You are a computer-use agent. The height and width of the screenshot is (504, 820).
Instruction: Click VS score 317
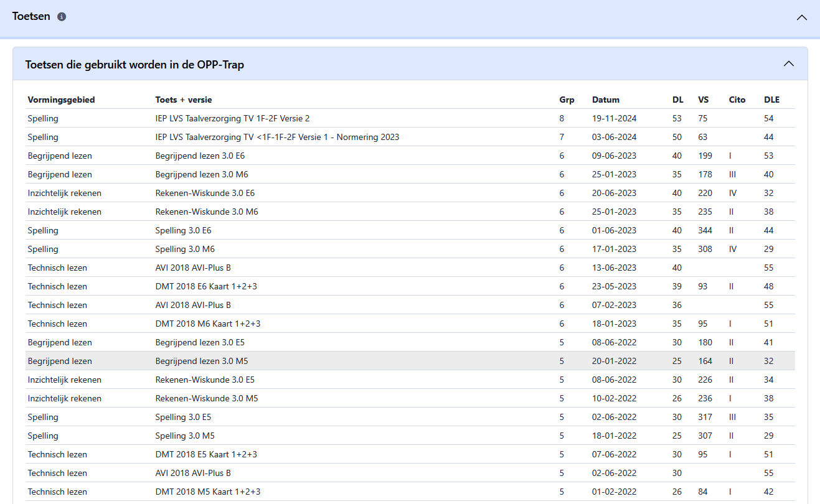click(x=705, y=417)
